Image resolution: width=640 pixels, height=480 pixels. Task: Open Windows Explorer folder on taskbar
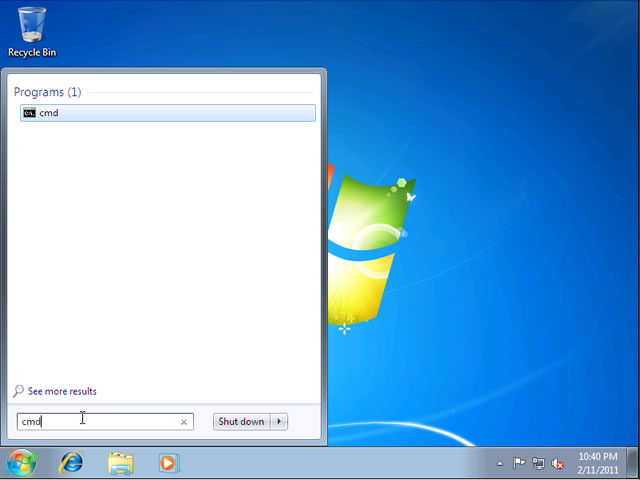click(x=121, y=463)
